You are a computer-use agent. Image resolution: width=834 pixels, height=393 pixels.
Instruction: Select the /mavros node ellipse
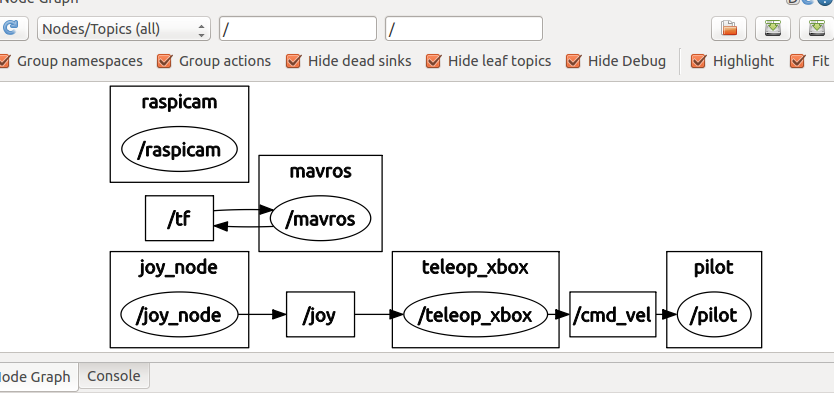point(320,219)
